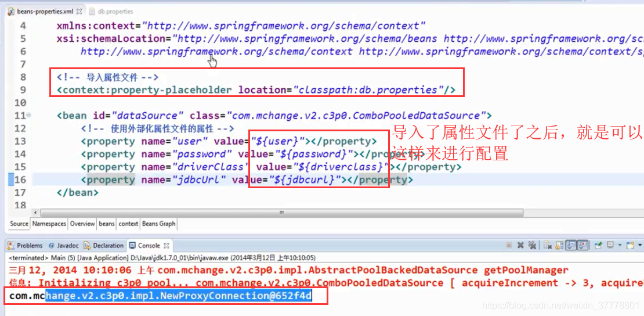Toggle Show Console on standard output change
644x316 pixels.
570,245
